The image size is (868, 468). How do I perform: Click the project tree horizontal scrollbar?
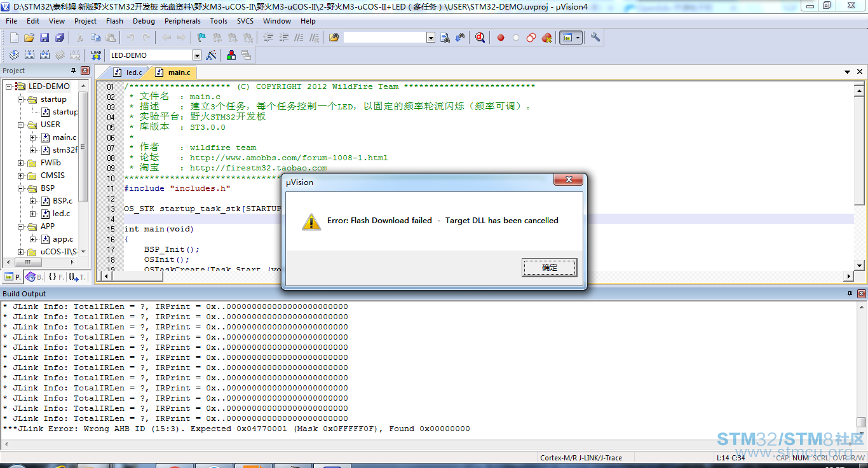tap(41, 262)
